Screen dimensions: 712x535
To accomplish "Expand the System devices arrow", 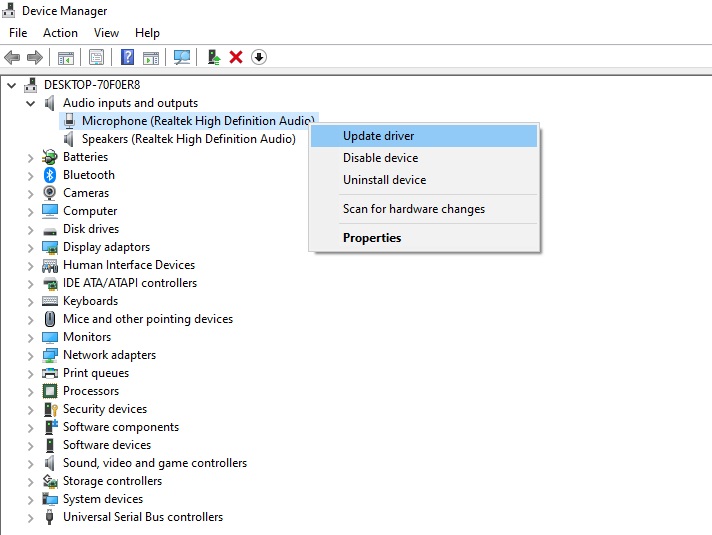I will point(30,500).
